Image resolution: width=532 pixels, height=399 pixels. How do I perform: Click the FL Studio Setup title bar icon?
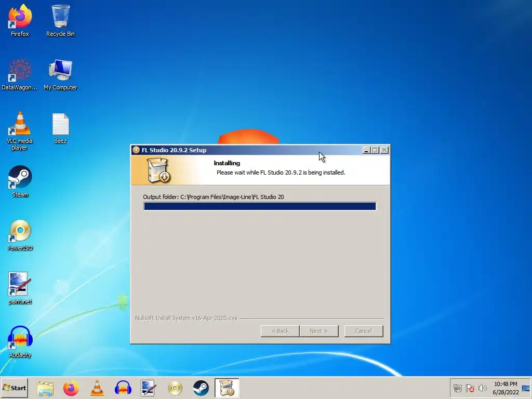(136, 150)
